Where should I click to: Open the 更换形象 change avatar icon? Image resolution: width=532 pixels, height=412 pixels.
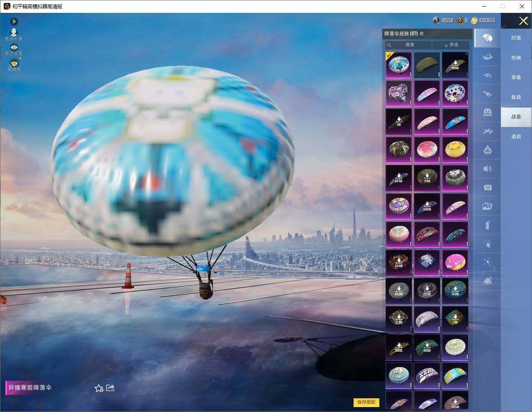pyautogui.click(x=14, y=34)
